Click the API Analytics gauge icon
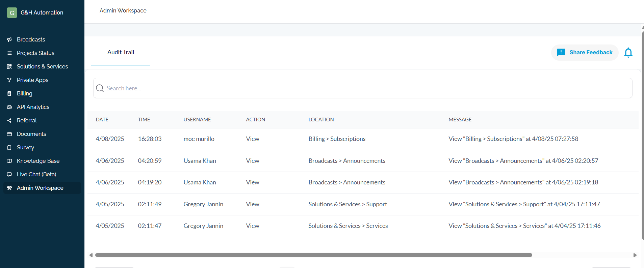Viewport: 644px width, 268px height. (9, 107)
